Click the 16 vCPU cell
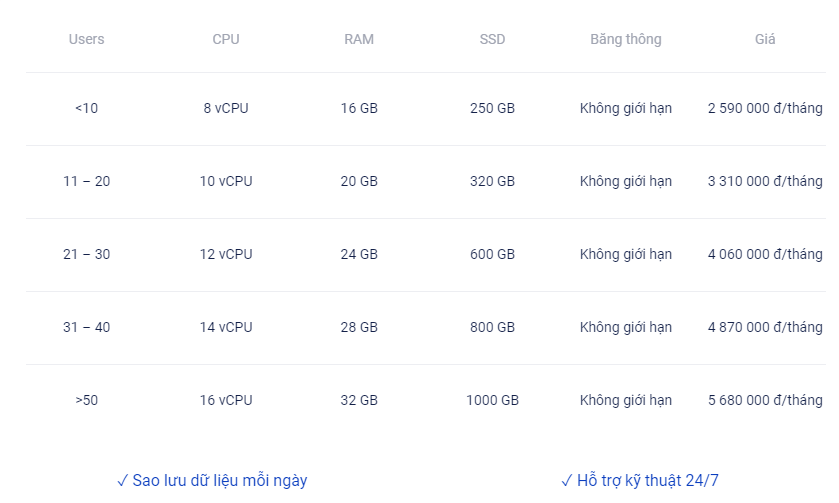839x503 pixels. pyautogui.click(x=226, y=400)
